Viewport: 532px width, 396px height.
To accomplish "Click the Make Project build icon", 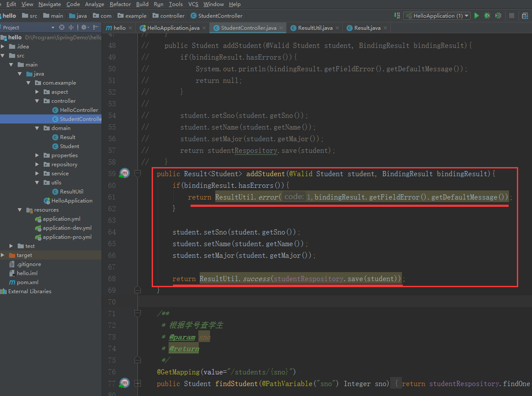I will (397, 16).
